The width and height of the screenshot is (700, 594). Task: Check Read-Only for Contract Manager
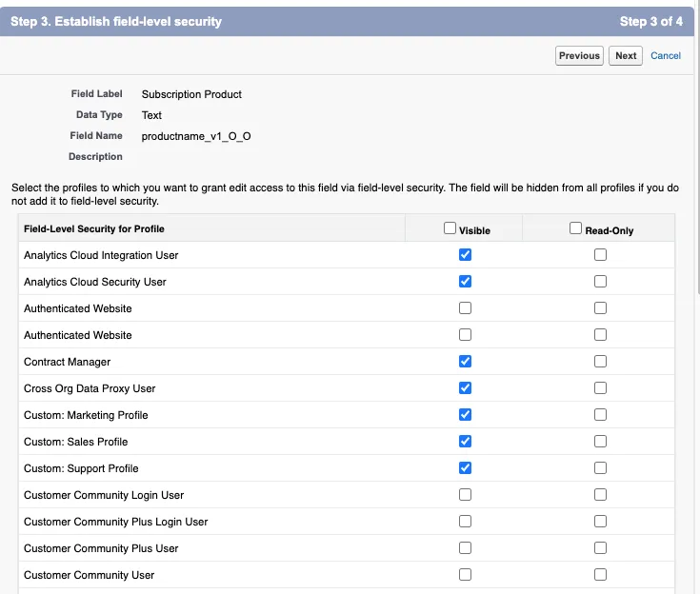pyautogui.click(x=600, y=362)
